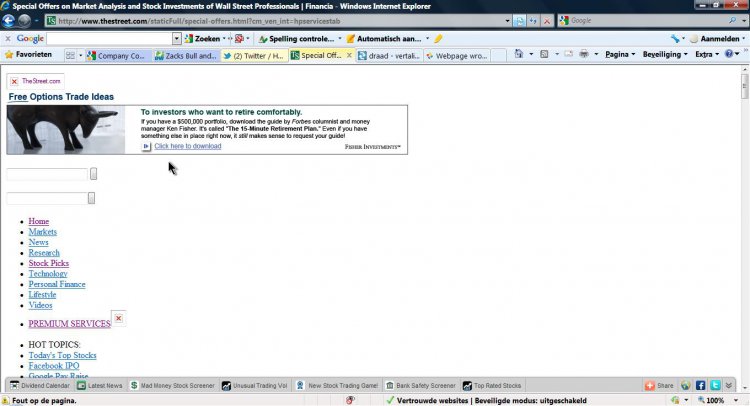Screen dimensions: 750x406
Task: Close the Special Off... tab
Action: 349,55
